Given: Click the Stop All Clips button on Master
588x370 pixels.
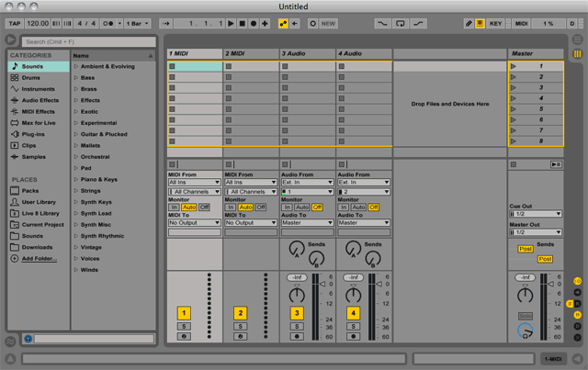Looking at the screenshot, I should [514, 164].
